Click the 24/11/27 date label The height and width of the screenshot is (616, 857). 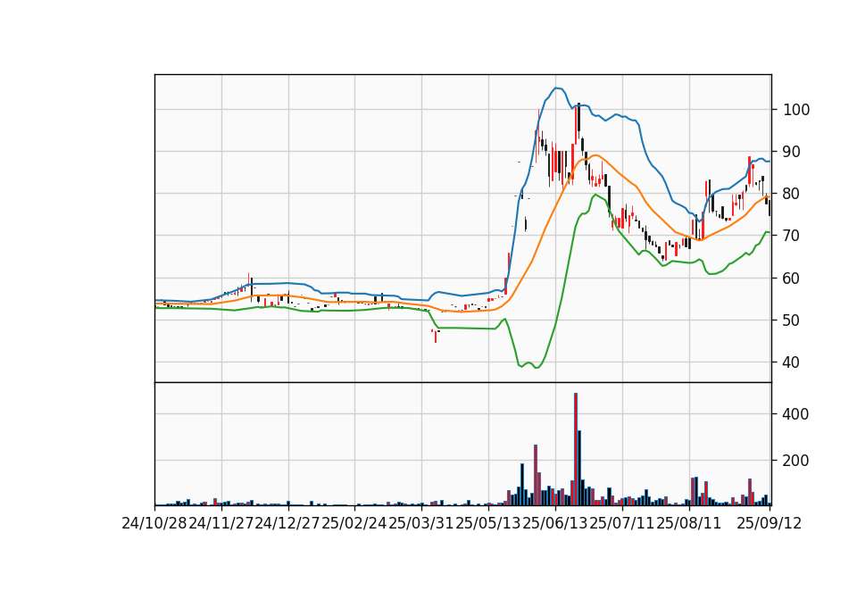click(x=221, y=524)
